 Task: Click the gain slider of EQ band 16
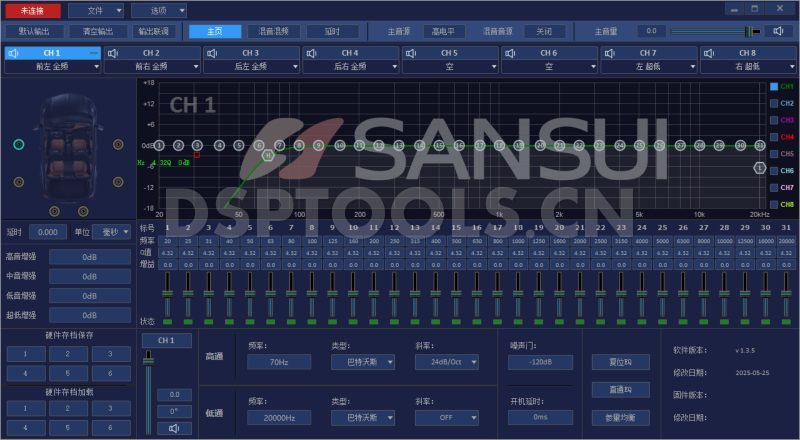click(x=477, y=295)
